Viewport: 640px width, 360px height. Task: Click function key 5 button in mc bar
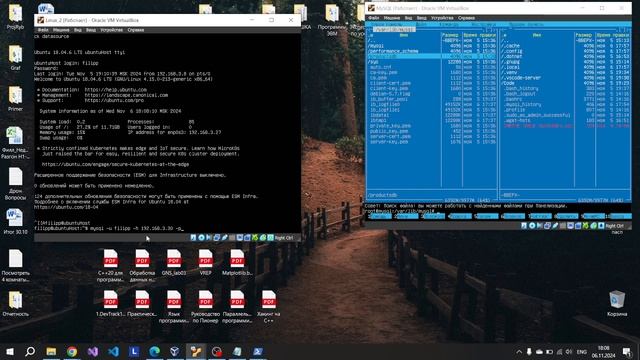486,216
